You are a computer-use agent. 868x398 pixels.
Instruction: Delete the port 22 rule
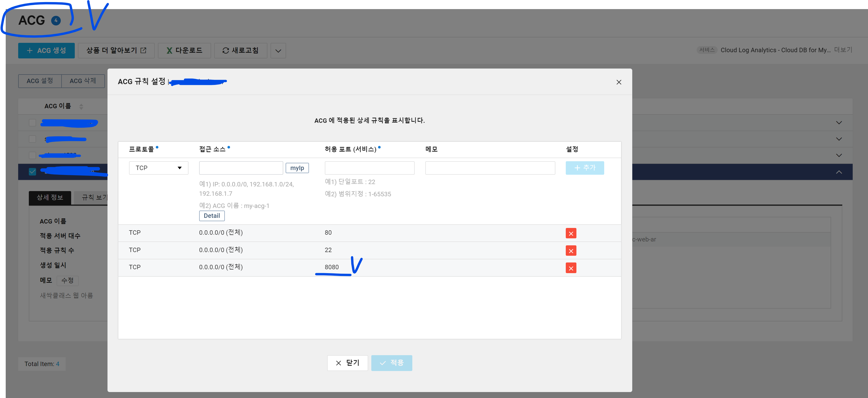click(571, 251)
